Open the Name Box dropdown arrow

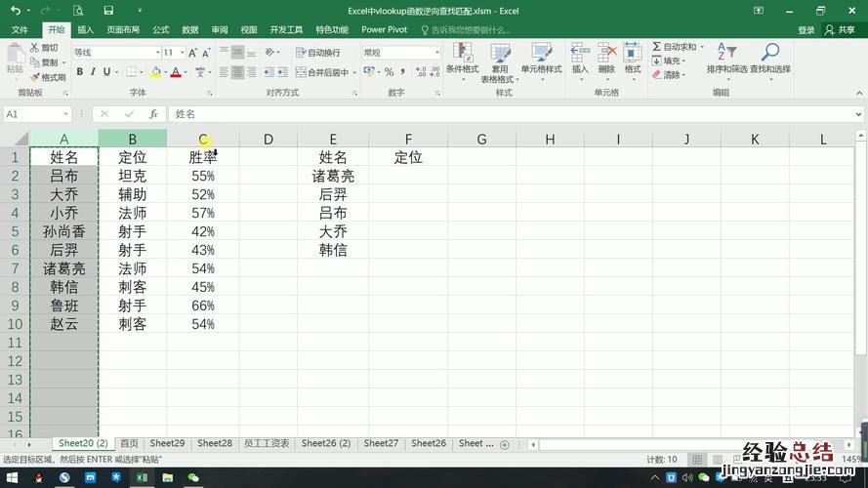[66, 114]
